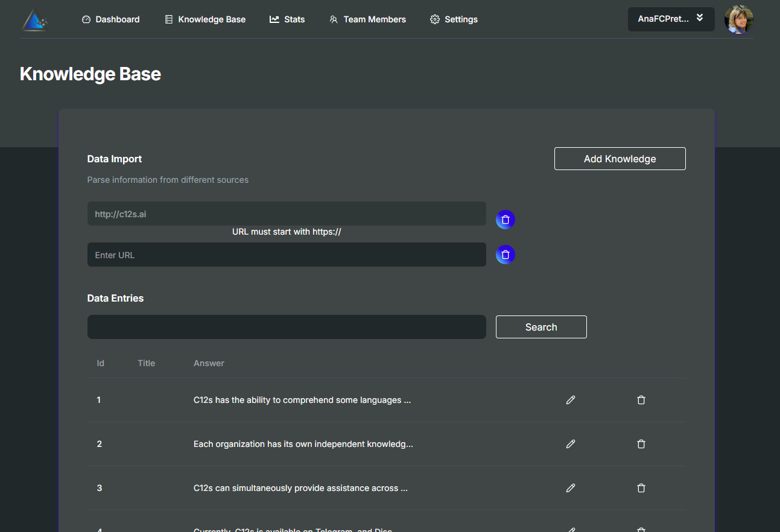Delete entry 2 with trash icon
The width and height of the screenshot is (780, 532).
click(x=641, y=444)
